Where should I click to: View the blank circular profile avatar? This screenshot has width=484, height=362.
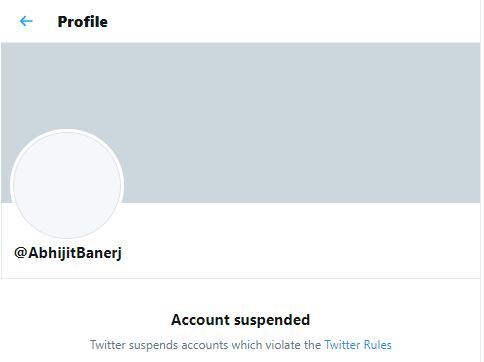coord(67,185)
